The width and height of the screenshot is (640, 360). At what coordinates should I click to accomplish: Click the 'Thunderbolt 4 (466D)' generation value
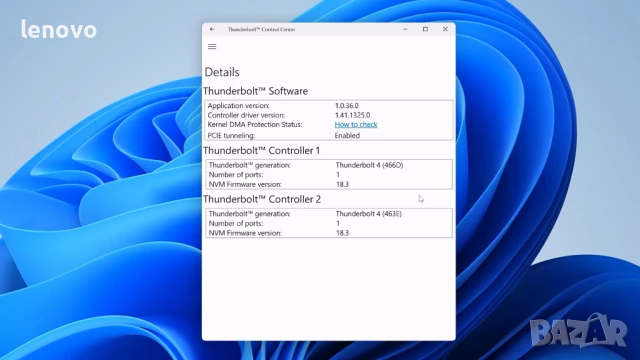click(369, 165)
